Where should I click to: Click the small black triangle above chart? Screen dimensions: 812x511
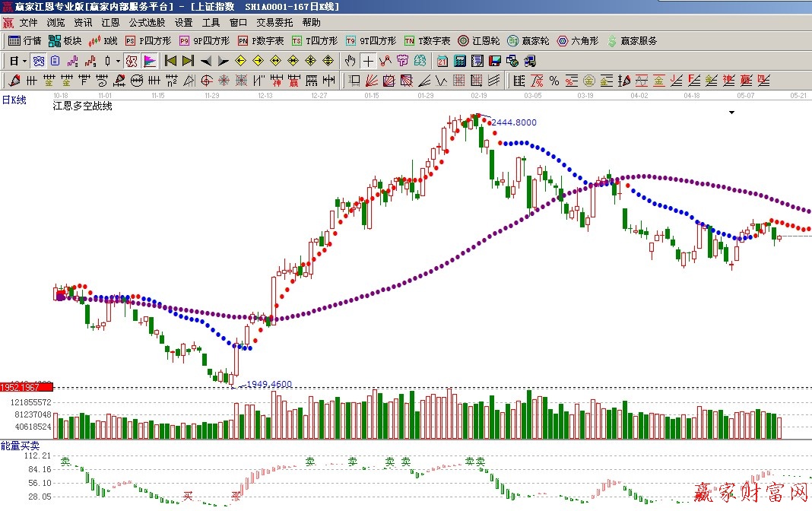pyautogui.click(x=731, y=113)
